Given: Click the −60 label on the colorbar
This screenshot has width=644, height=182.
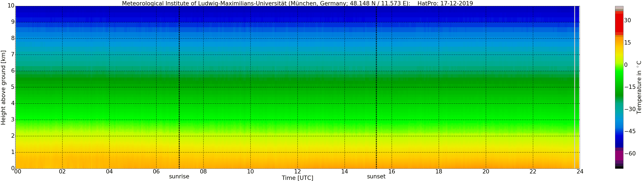Looking at the screenshot, I should point(630,154).
